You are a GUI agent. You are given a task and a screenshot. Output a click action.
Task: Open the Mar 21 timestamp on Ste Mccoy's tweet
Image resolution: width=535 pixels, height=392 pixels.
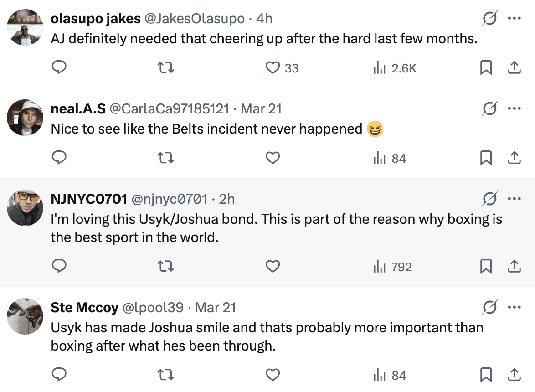click(x=215, y=308)
